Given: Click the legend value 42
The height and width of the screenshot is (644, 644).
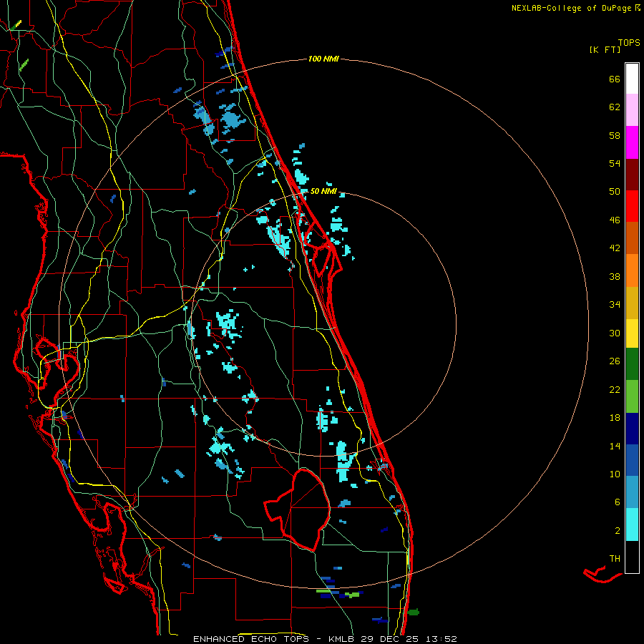Looking at the screenshot, I should [x=615, y=248].
